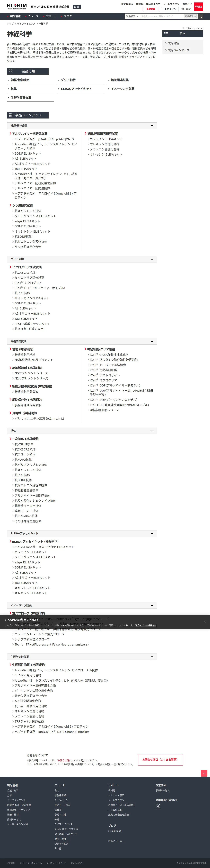Open the ニュース navigation menu
Image resolution: width=210 pixels, height=868 pixels.
pyautogui.click(x=32, y=16)
